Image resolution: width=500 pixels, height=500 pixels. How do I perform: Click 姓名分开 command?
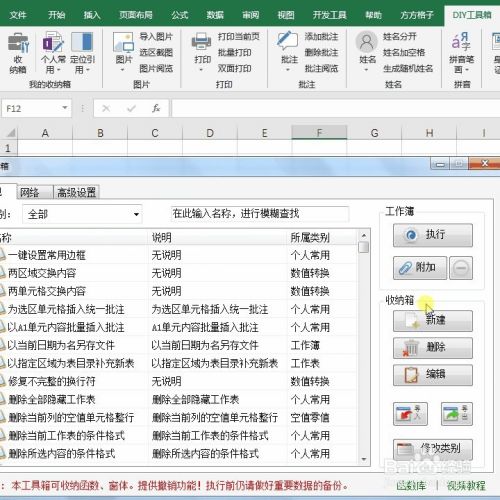400,36
